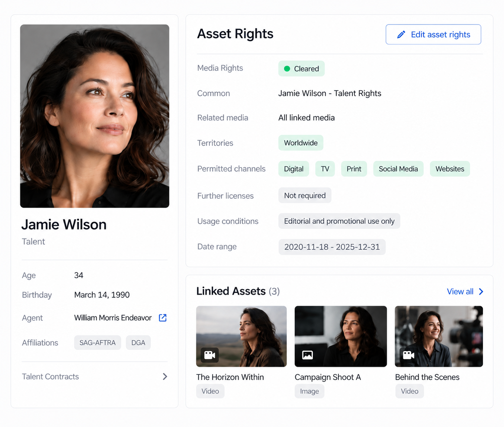Click the green Cleared status dot
Image resolution: width=504 pixels, height=427 pixels.
click(x=287, y=69)
